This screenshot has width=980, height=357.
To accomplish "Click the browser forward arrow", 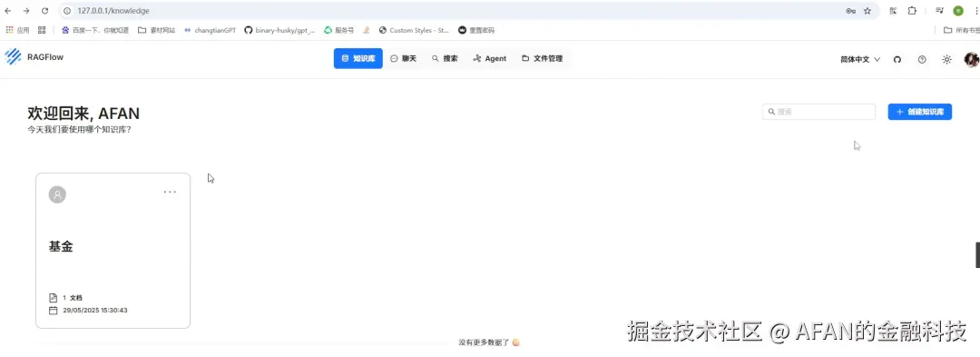I will coord(26,11).
